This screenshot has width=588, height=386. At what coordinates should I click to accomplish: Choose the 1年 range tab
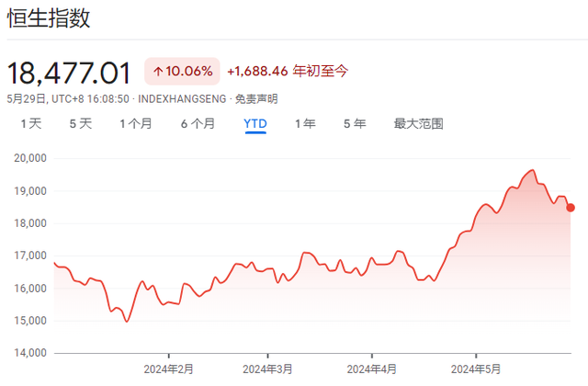click(x=305, y=123)
